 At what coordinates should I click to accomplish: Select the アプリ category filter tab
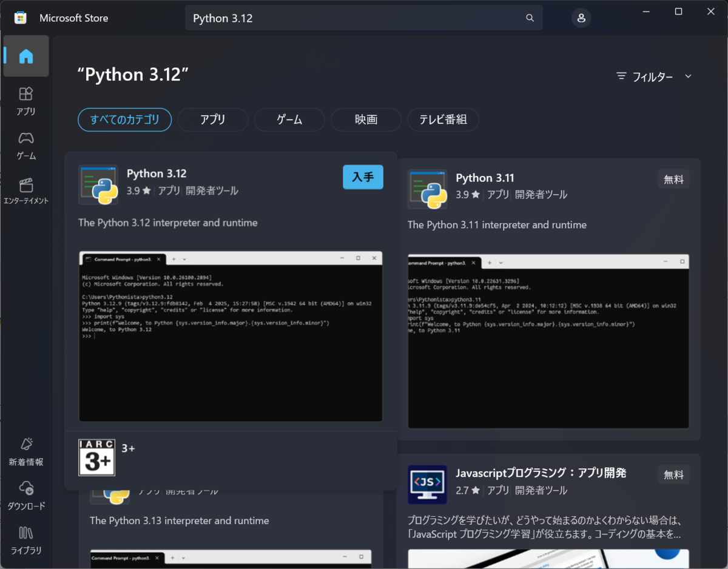(x=213, y=120)
